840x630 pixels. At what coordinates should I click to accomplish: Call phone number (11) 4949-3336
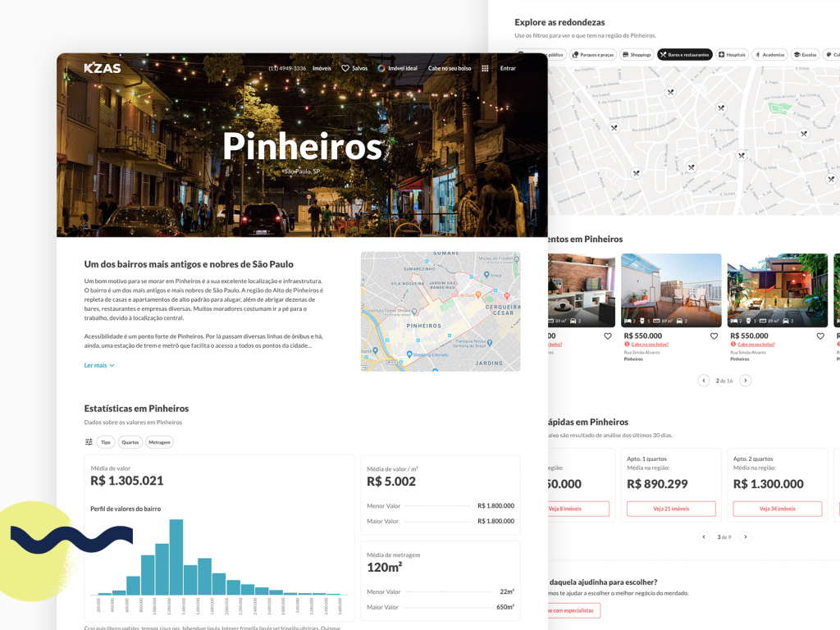coord(287,69)
